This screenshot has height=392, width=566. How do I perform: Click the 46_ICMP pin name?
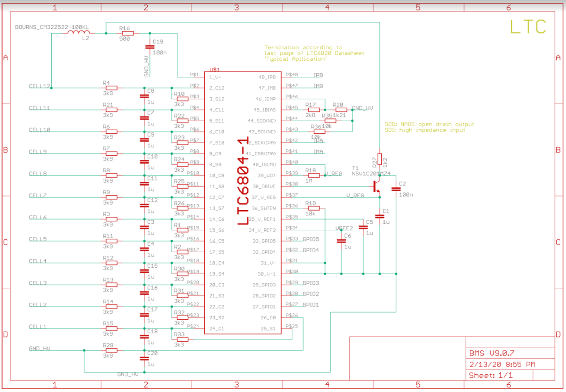(x=266, y=99)
